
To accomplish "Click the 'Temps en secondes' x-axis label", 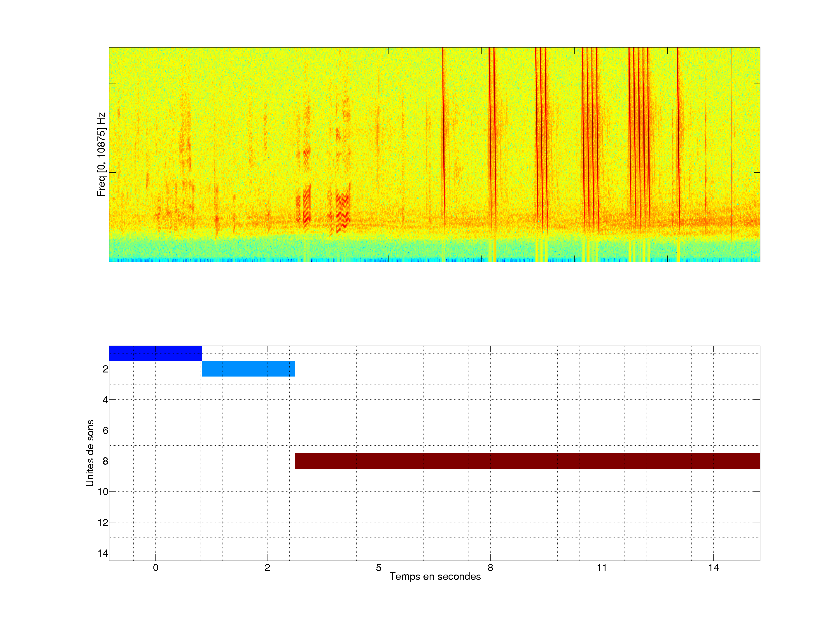I will [435, 576].
